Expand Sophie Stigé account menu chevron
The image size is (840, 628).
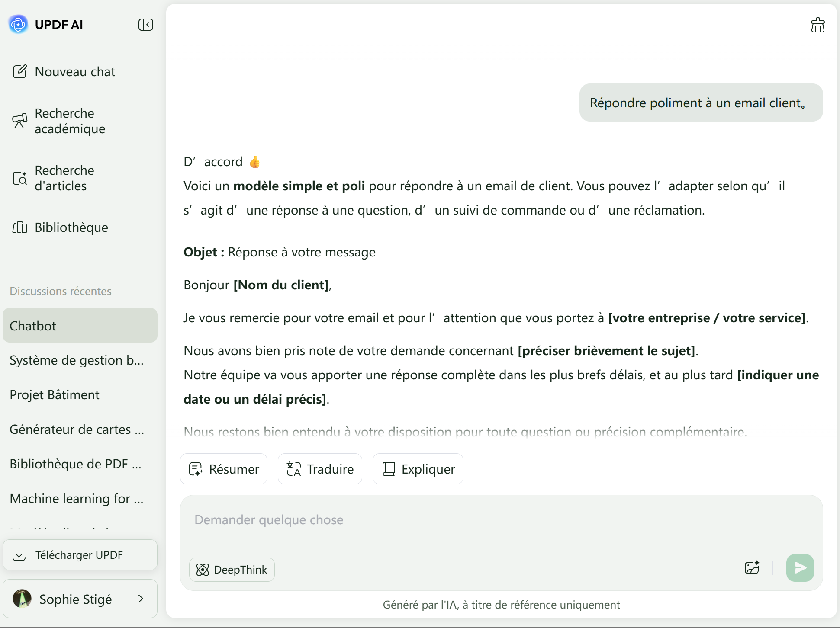pos(141,599)
